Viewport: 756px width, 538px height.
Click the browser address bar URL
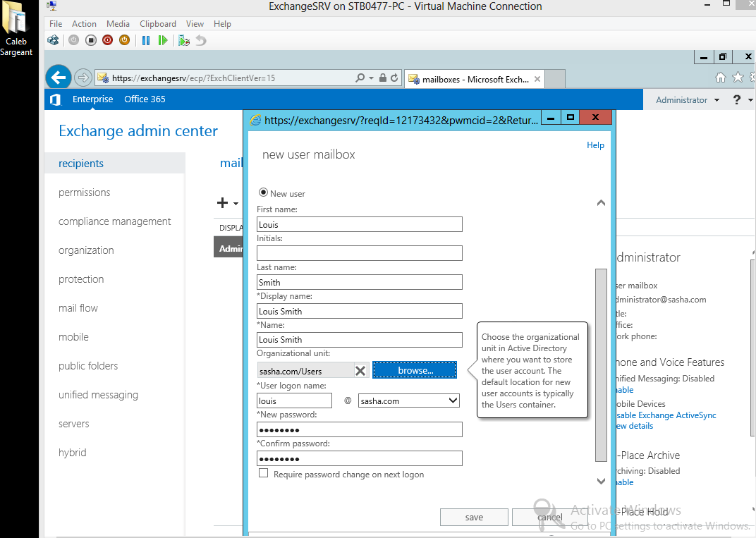193,78
